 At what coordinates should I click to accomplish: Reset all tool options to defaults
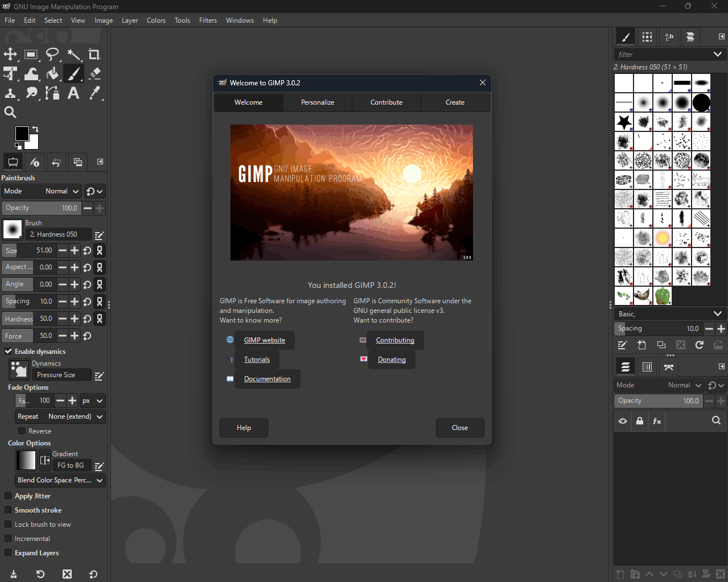93,574
